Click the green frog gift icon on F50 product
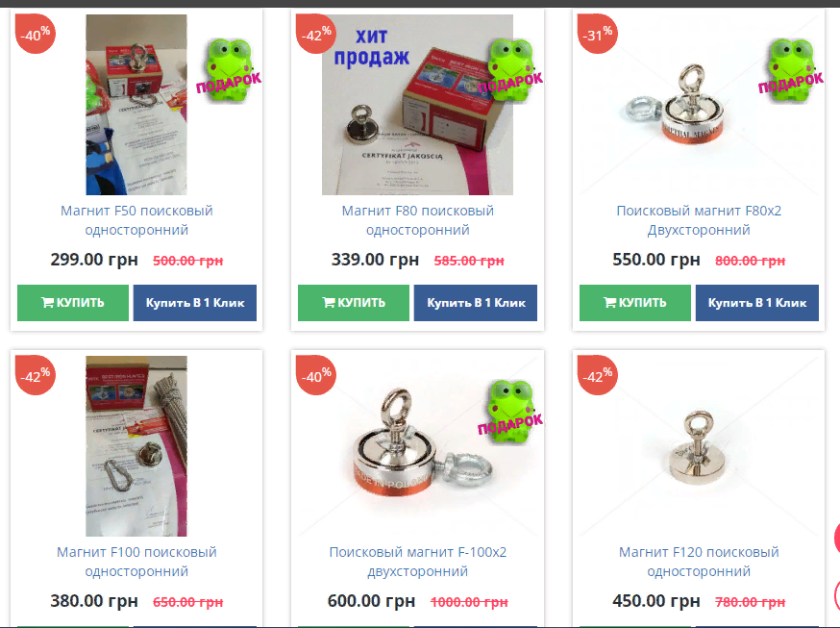Image resolution: width=840 pixels, height=628 pixels. (229, 70)
